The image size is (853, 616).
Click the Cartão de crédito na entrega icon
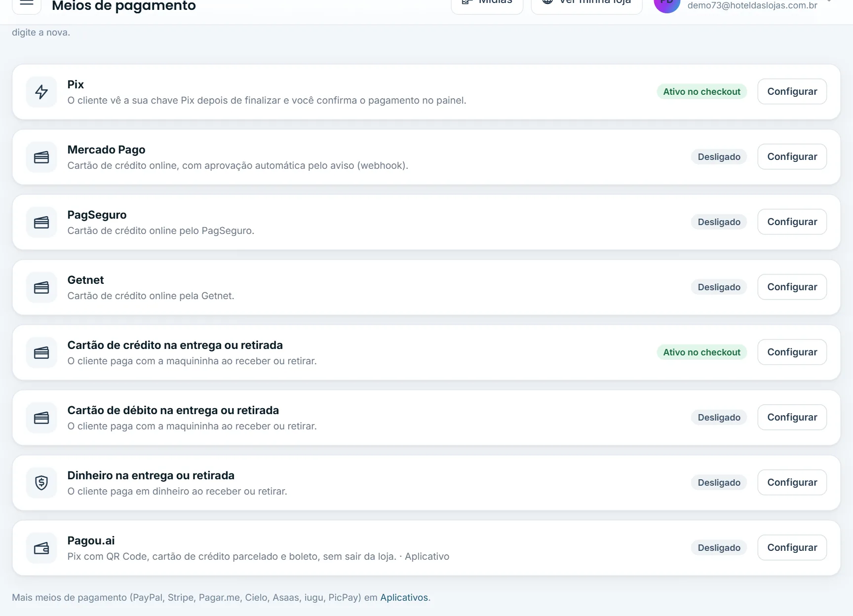pos(41,352)
